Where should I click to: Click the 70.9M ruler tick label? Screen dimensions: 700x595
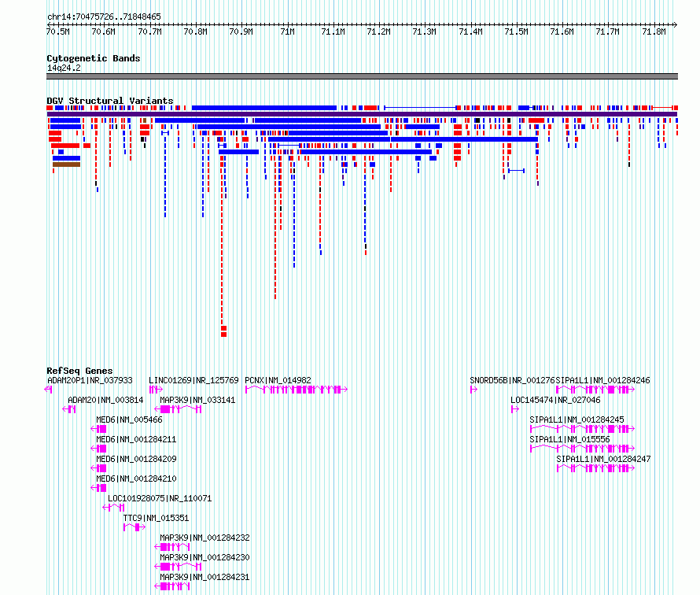(x=241, y=31)
